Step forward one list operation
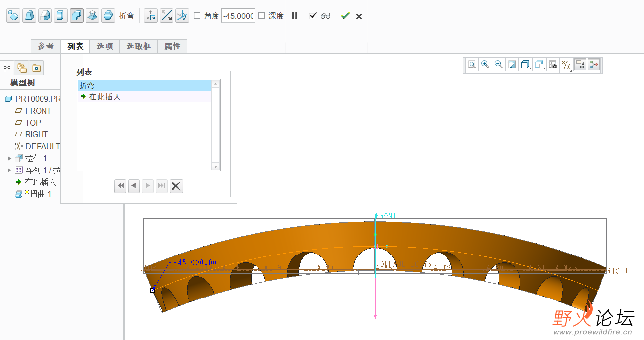The height and width of the screenshot is (340, 644). [148, 186]
